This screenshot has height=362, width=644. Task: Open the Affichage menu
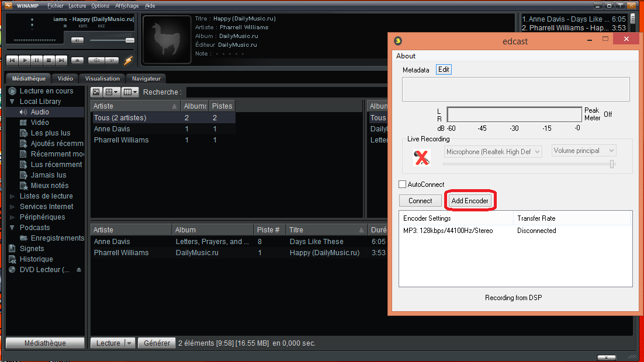click(127, 6)
